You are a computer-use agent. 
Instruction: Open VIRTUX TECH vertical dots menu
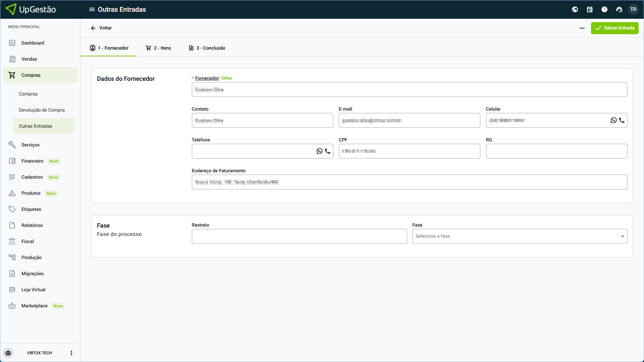[x=71, y=353]
